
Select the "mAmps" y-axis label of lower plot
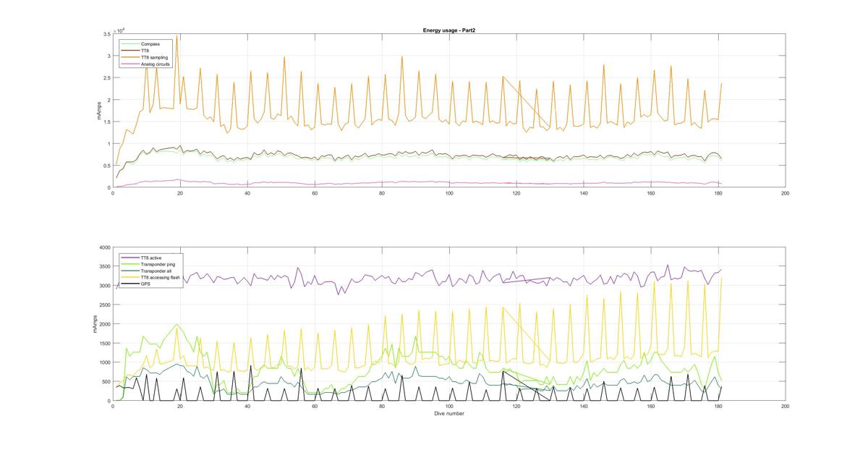tap(95, 324)
